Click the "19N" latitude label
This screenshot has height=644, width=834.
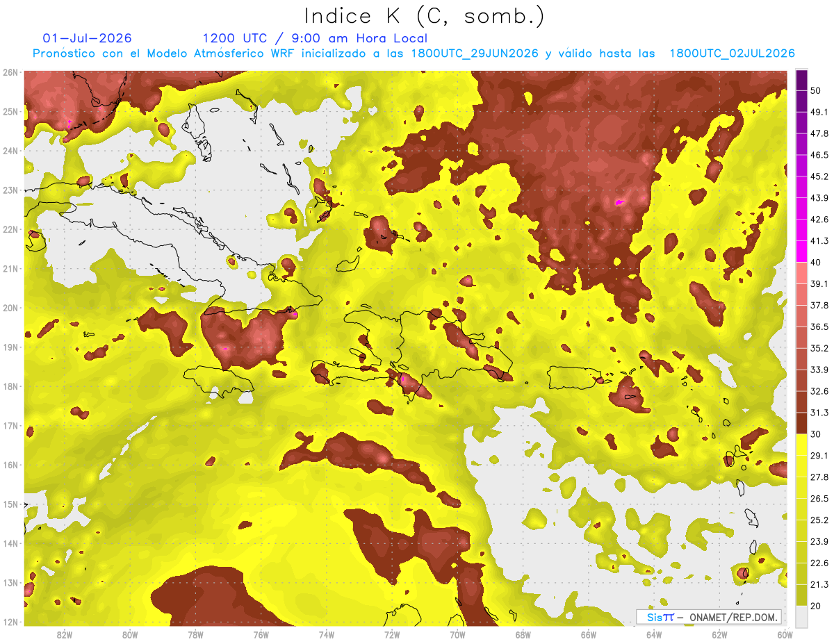tap(10, 347)
